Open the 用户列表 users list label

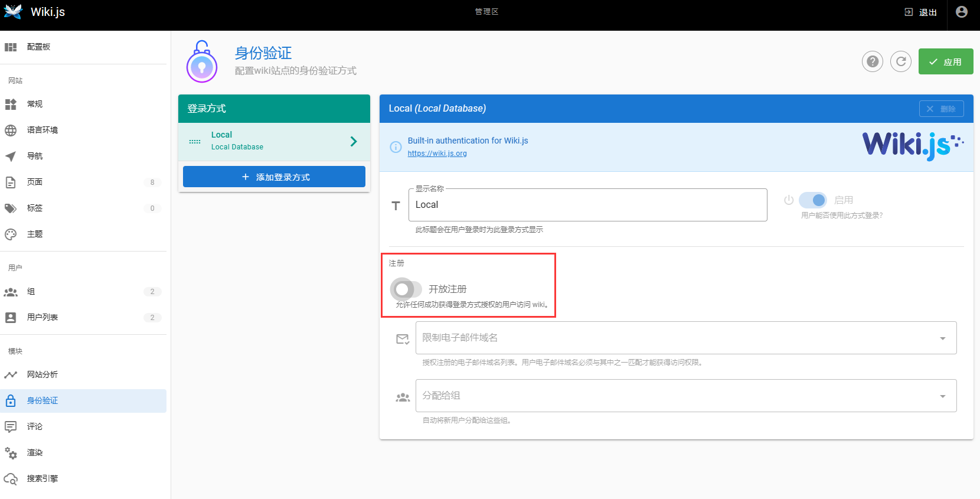(x=43, y=318)
